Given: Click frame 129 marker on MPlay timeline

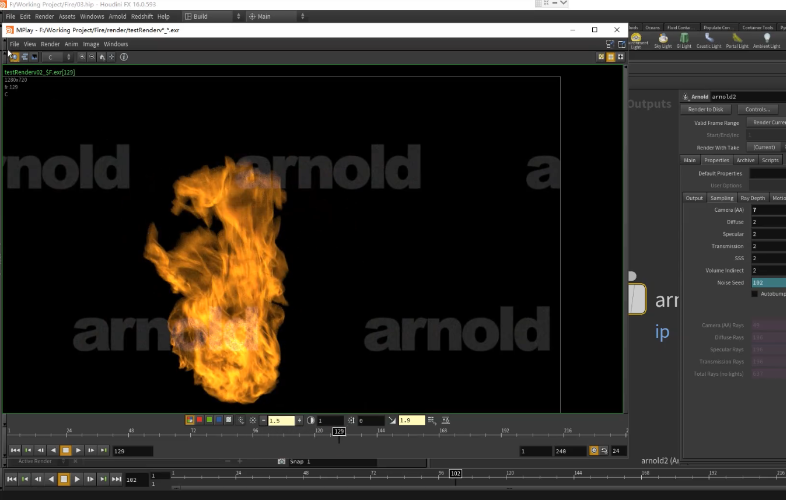Looking at the screenshot, I should coord(339,431).
